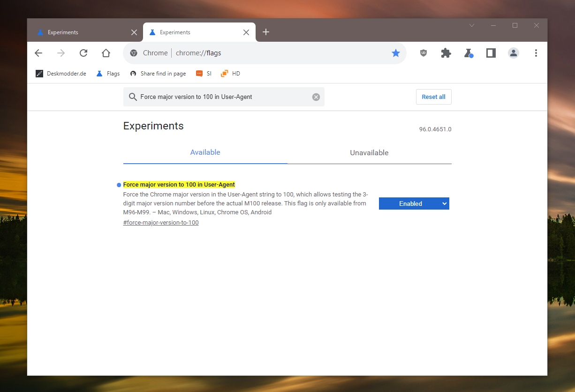
Task: Click the version number 96.0.4651.0
Action: tap(435, 129)
